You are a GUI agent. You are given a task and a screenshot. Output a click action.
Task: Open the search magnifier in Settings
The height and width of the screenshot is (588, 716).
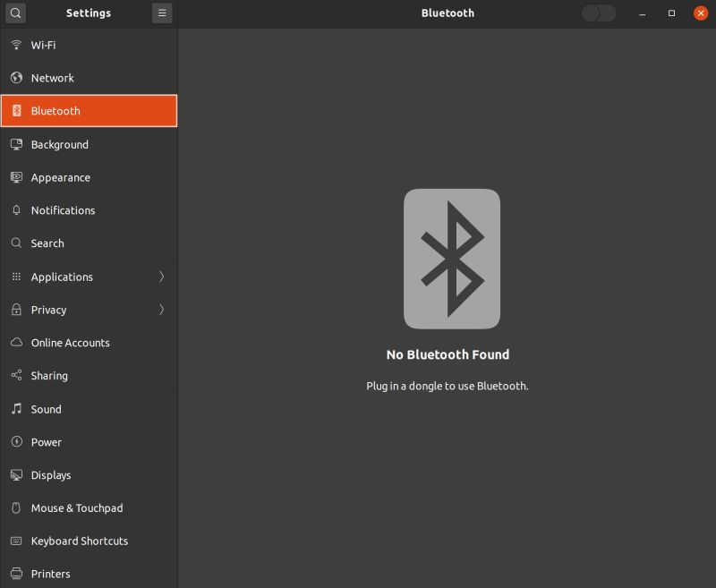pos(15,13)
